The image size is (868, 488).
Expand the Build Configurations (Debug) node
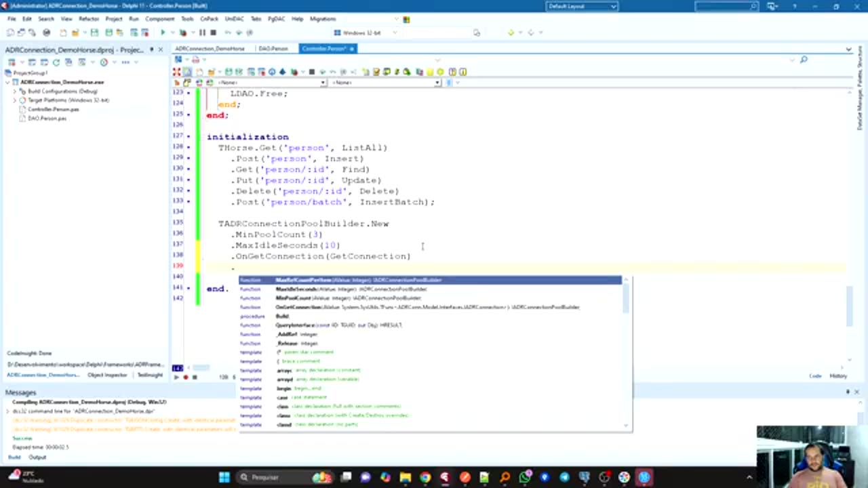15,91
